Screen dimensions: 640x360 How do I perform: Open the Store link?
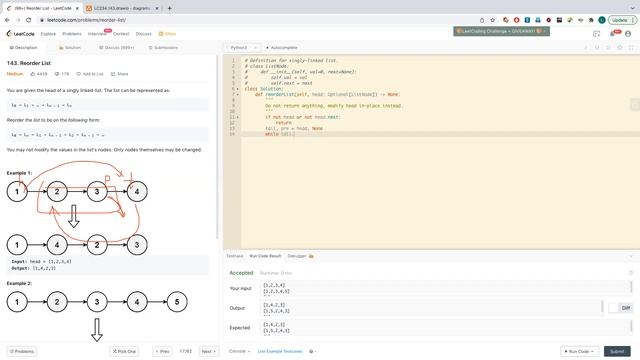point(167,34)
